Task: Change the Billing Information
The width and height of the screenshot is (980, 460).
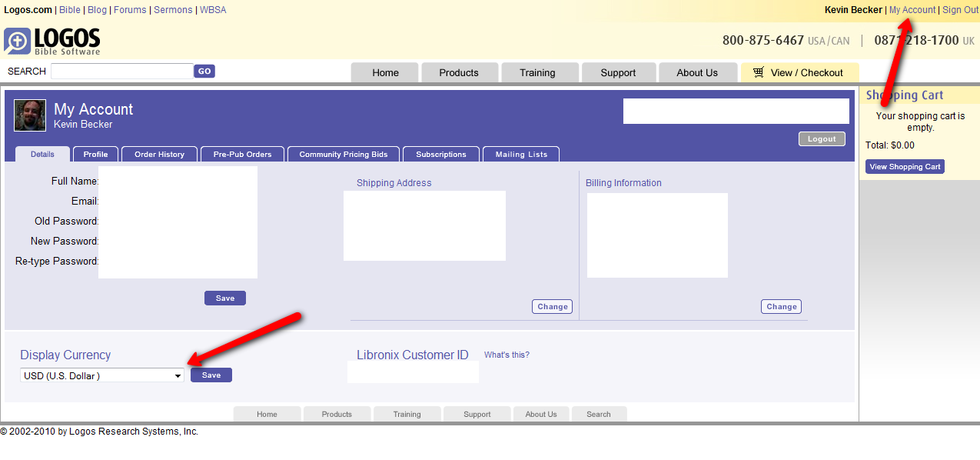Action: 782,306
